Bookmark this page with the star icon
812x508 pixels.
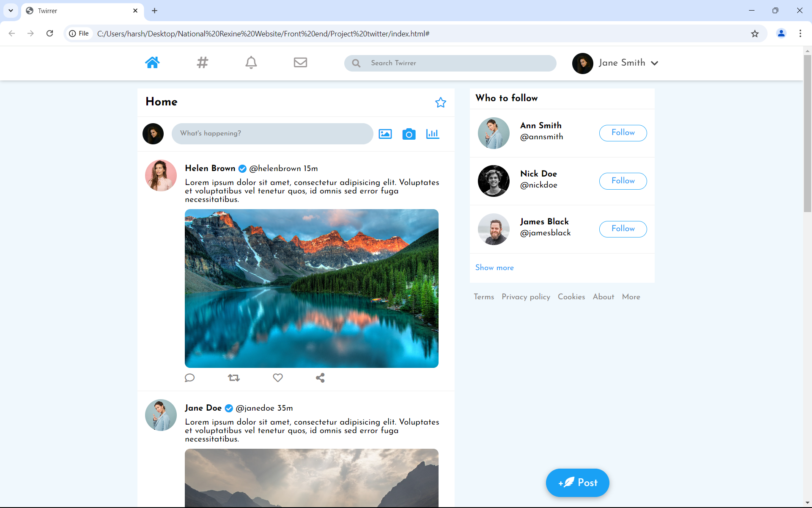coord(755,33)
